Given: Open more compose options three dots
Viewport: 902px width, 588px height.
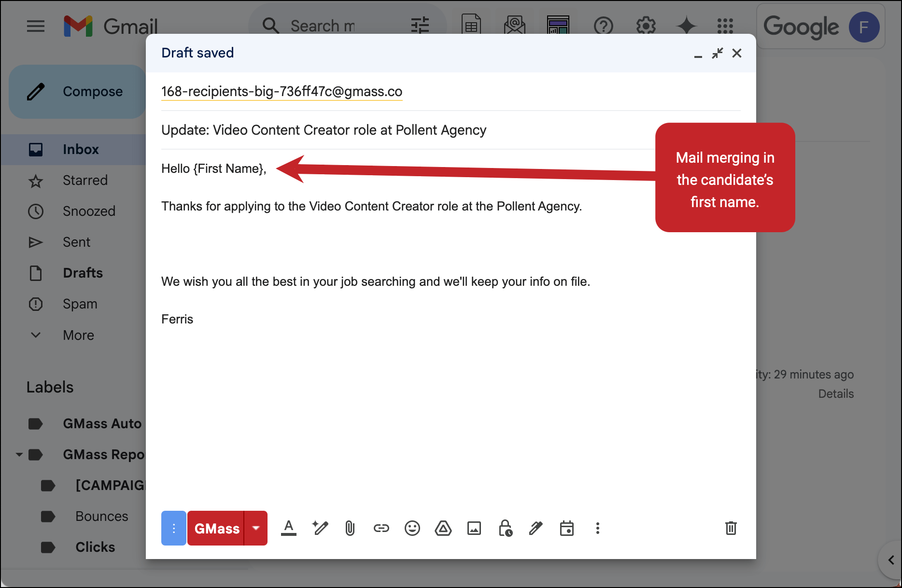Looking at the screenshot, I should tap(598, 528).
